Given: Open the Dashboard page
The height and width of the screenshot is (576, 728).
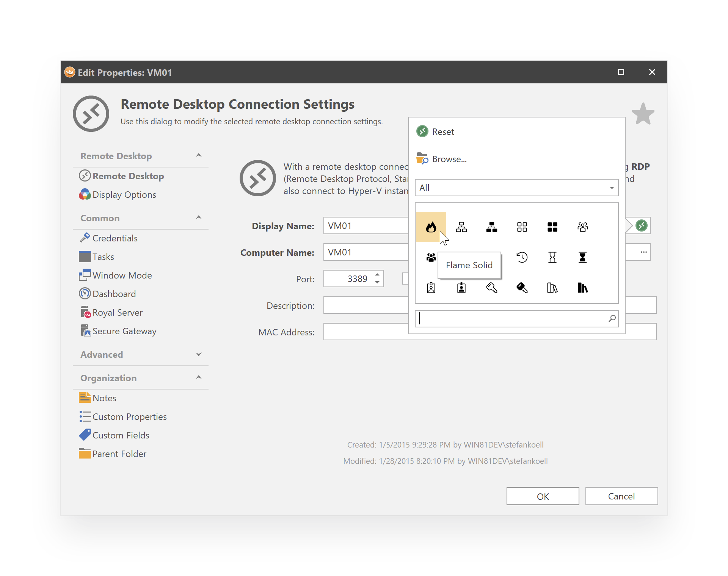Looking at the screenshot, I should pyautogui.click(x=107, y=294).
